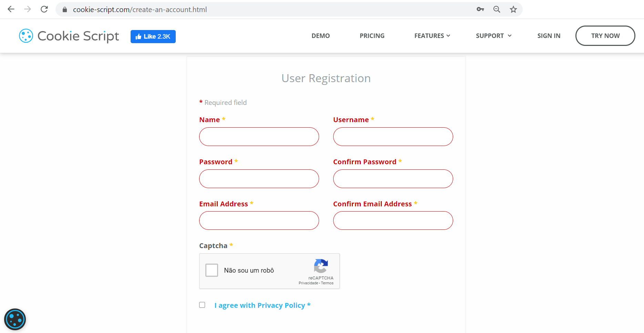Check the 'Não sou um robô' captcha box
The height and width of the screenshot is (333, 644).
212,270
